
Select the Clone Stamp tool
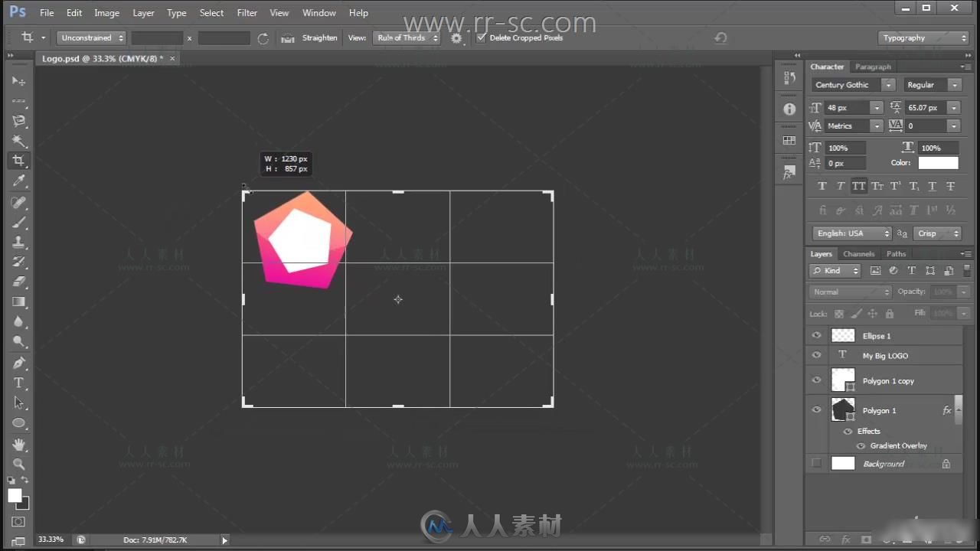click(x=19, y=242)
